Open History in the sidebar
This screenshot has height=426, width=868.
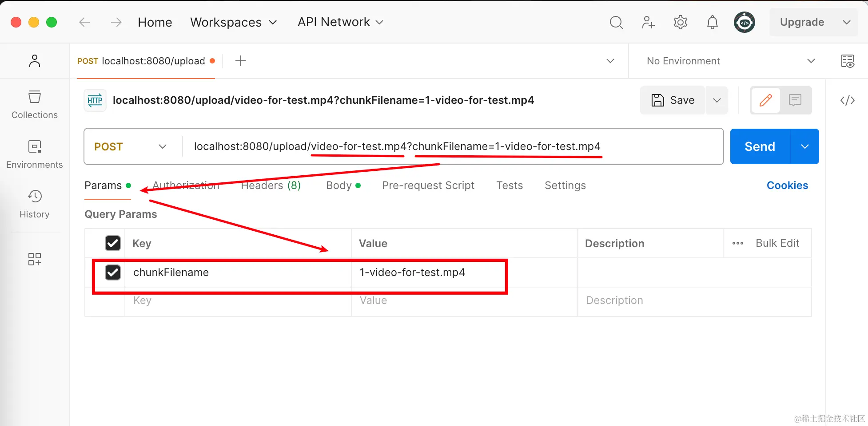(35, 204)
